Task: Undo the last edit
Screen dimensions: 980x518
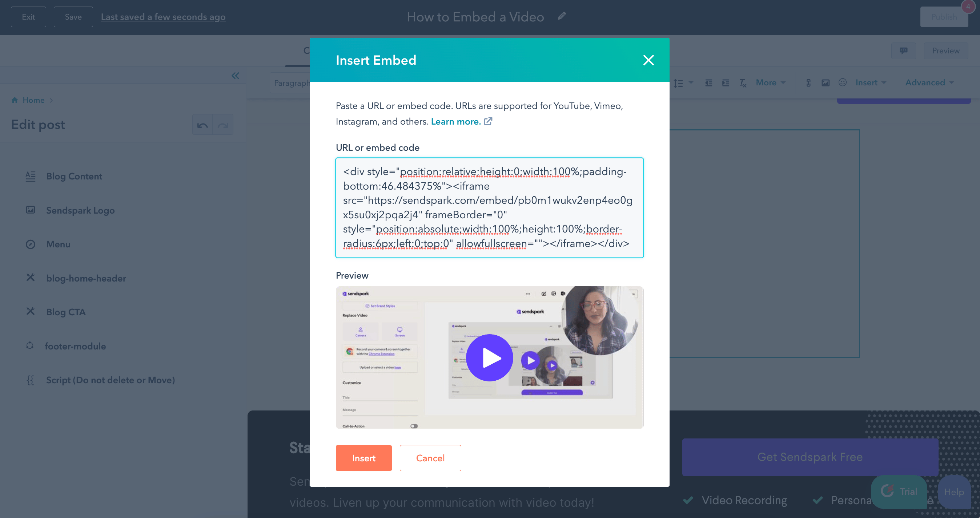Action: [202, 125]
